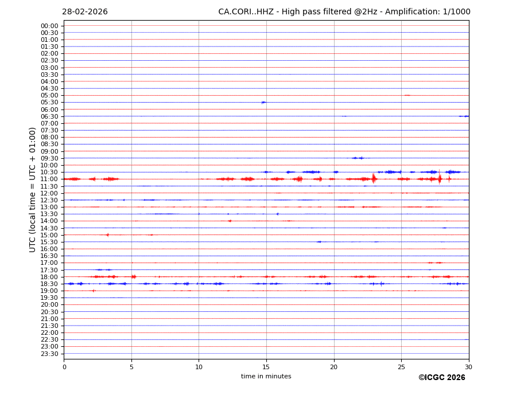The height and width of the screenshot is (399, 532).
Task: Click the CA.CORI..HHZ chart title
Action: [344, 12]
